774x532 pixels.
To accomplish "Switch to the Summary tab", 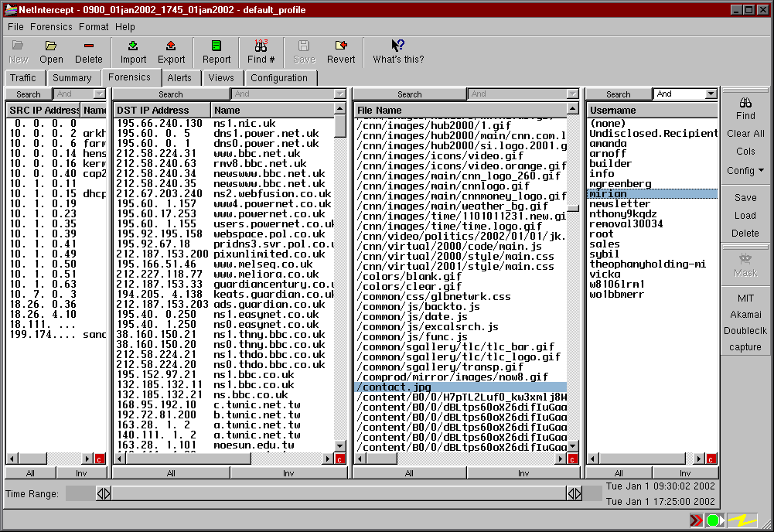I will [x=72, y=78].
